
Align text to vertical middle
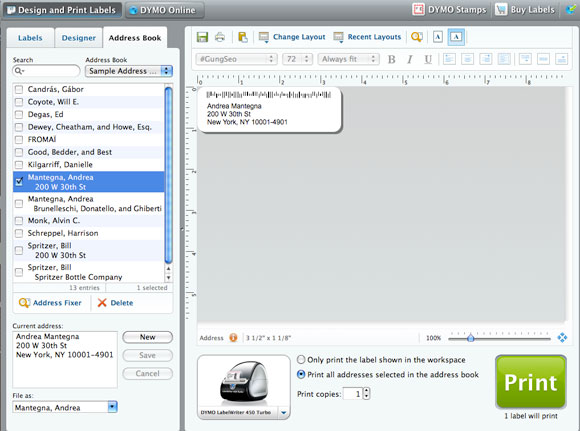pos(543,59)
